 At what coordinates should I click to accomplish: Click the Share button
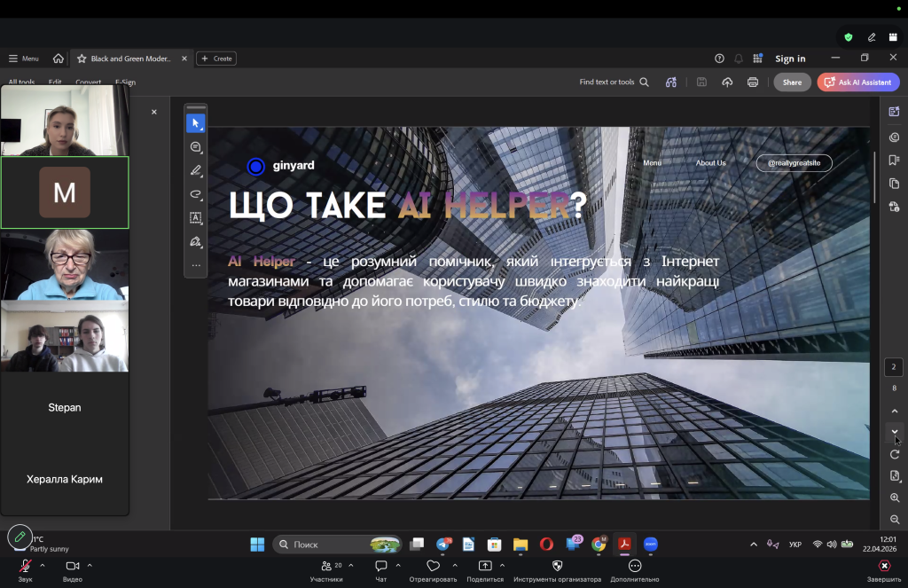point(792,82)
